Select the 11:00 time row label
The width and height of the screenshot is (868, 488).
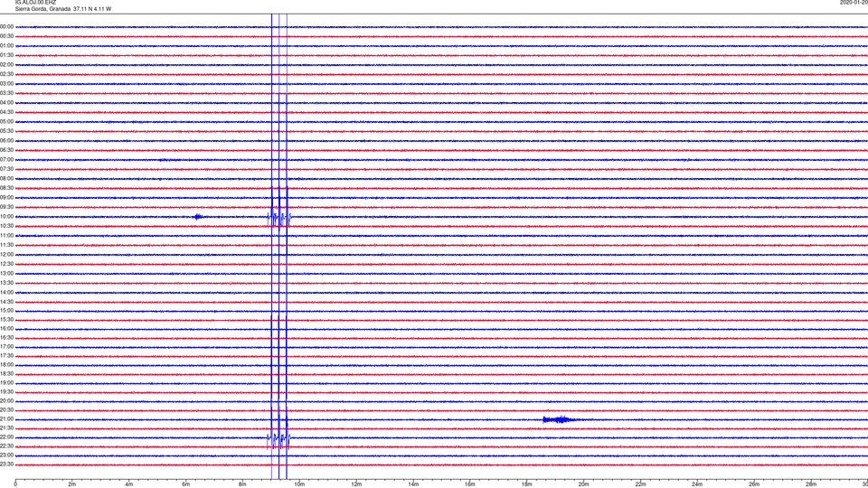(x=6, y=235)
